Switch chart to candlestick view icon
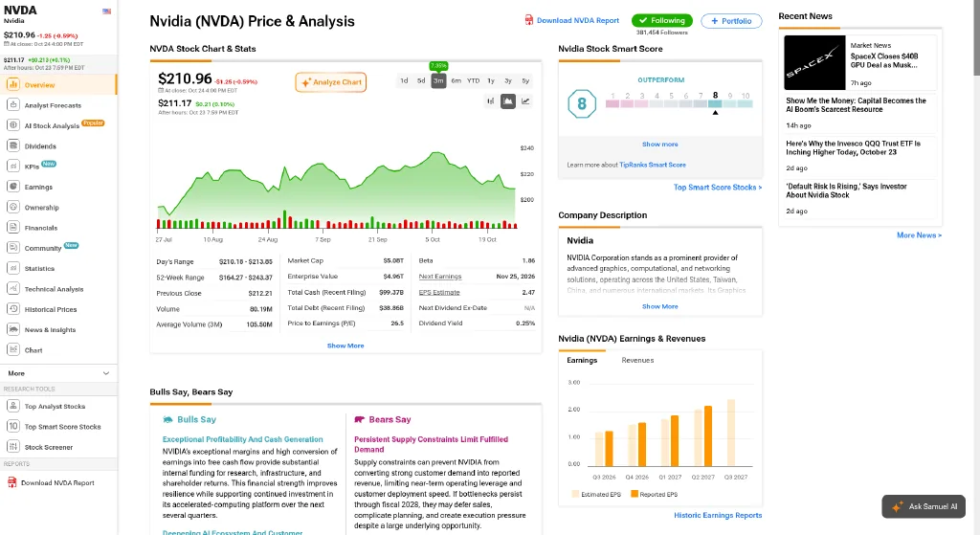The image size is (980, 535). [491, 101]
